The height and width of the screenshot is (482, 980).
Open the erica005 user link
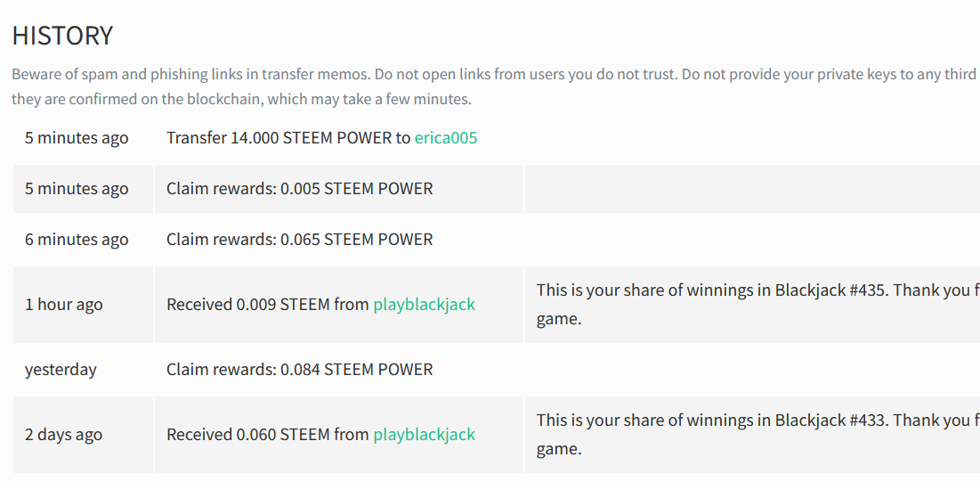(446, 138)
